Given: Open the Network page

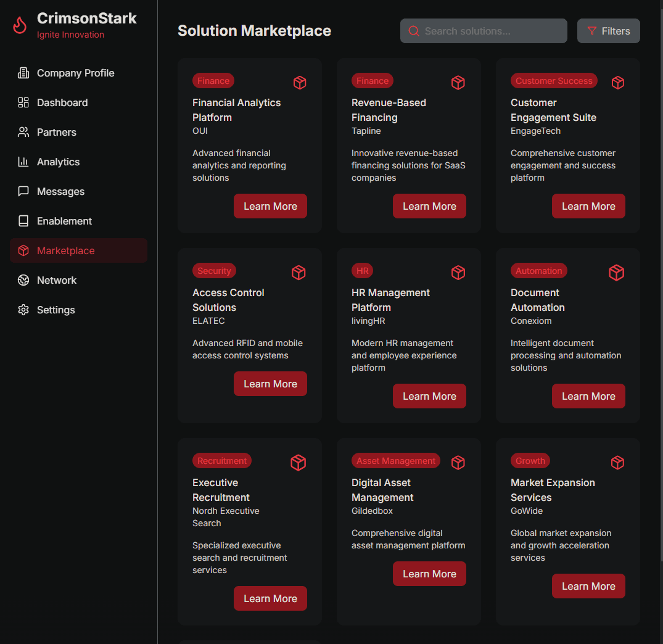Looking at the screenshot, I should pos(79,280).
